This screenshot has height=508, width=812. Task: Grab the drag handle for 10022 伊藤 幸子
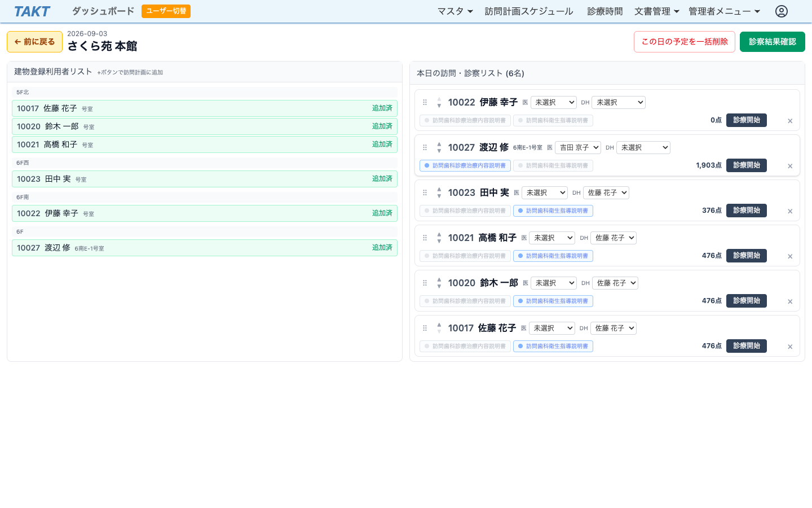tap(425, 102)
